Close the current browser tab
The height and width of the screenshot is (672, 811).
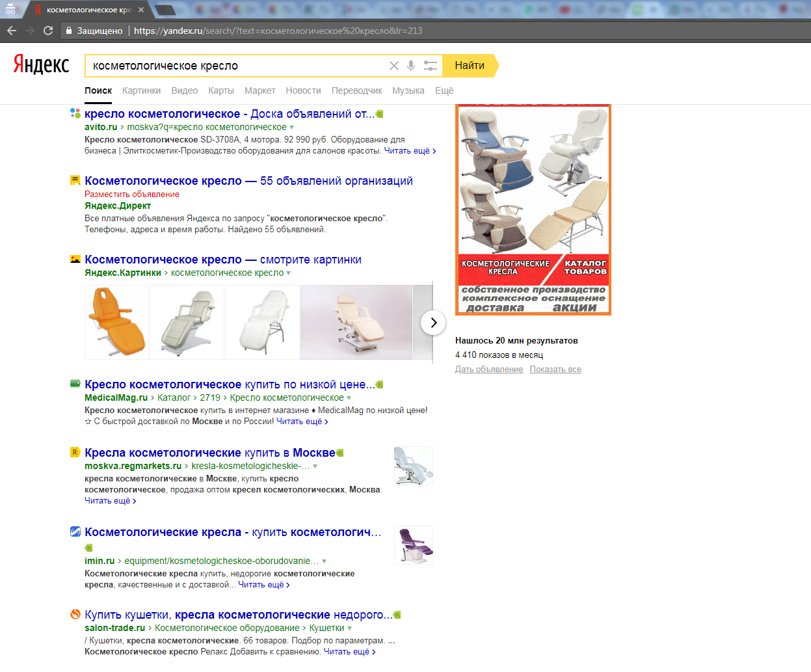point(141,10)
